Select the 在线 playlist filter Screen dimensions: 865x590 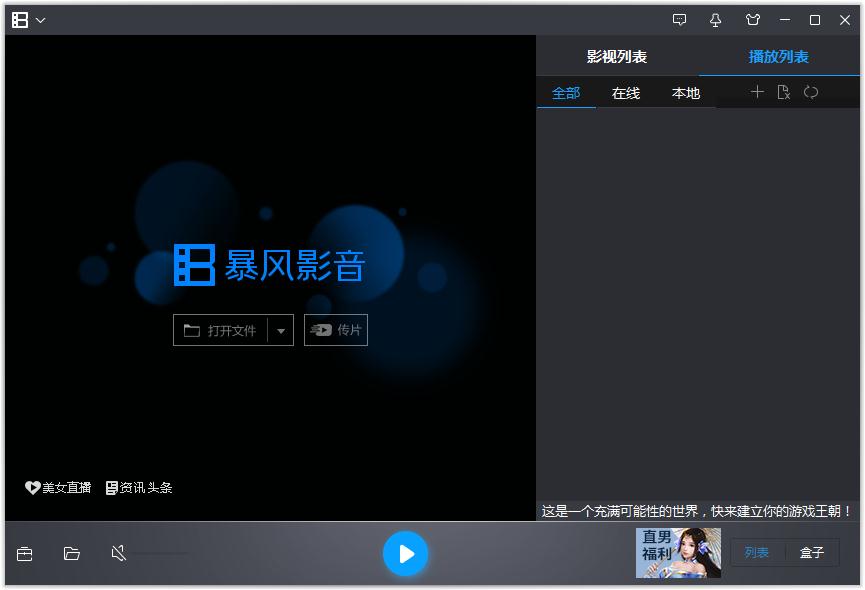click(624, 92)
